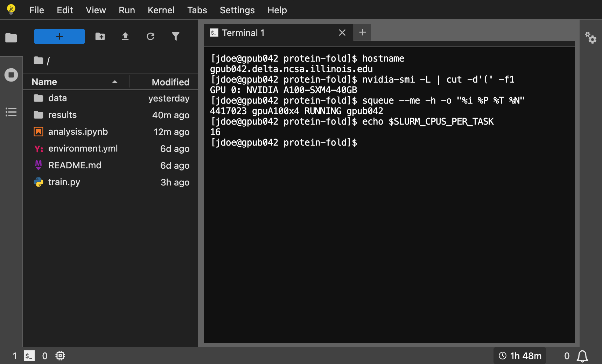
Task: Open the Edit menu
Action: tap(65, 10)
